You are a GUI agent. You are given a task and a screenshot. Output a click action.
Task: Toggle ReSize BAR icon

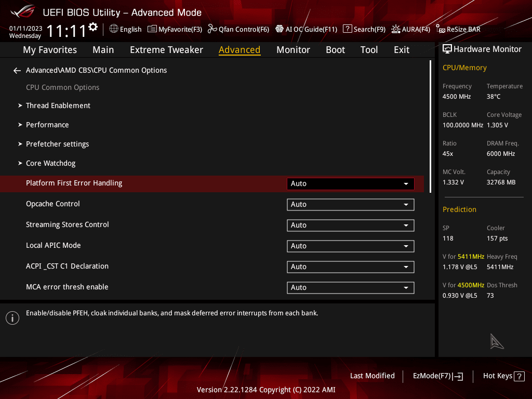[x=441, y=29]
